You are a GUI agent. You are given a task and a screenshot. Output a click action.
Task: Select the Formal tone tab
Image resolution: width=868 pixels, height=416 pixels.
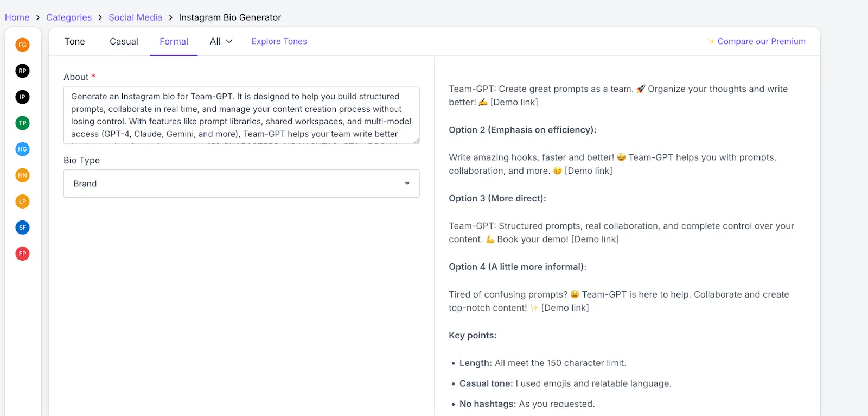[x=174, y=41]
